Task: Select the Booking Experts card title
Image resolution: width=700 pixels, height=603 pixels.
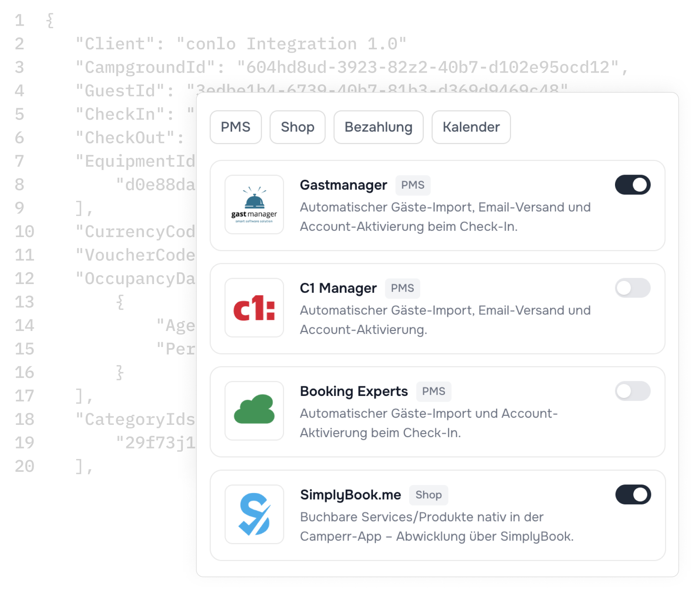Action: pos(354,391)
